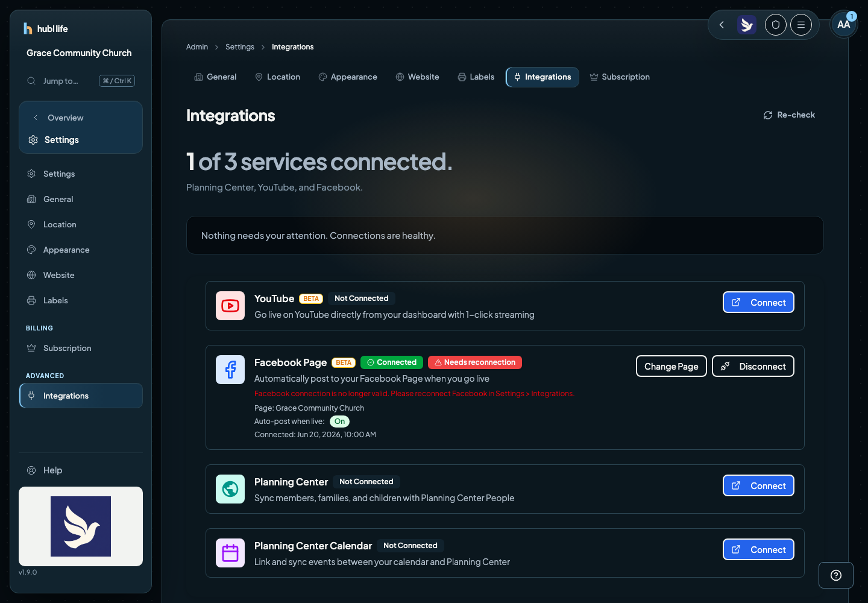Image resolution: width=868 pixels, height=603 pixels.
Task: Focus the Jump to search field
Action: pos(81,81)
